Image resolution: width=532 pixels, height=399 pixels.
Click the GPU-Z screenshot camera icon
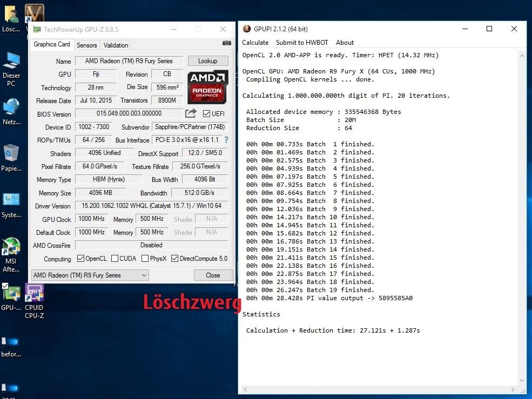click(227, 43)
